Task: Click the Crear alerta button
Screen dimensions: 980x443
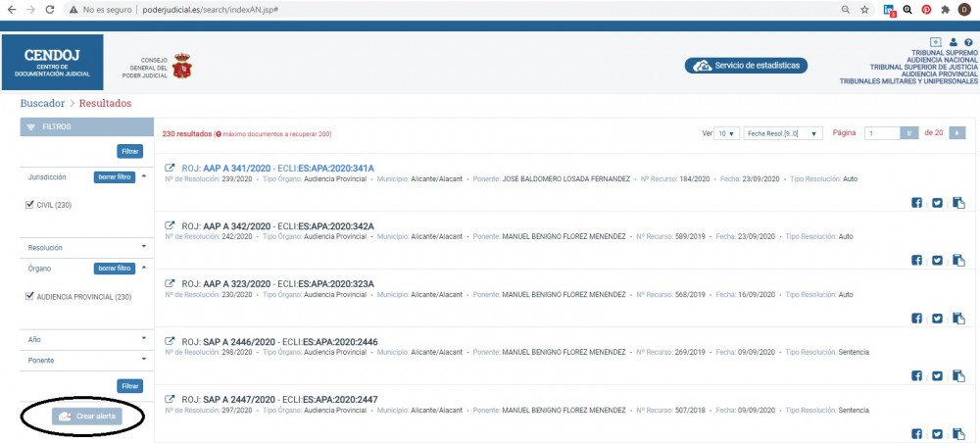Action: point(87,417)
